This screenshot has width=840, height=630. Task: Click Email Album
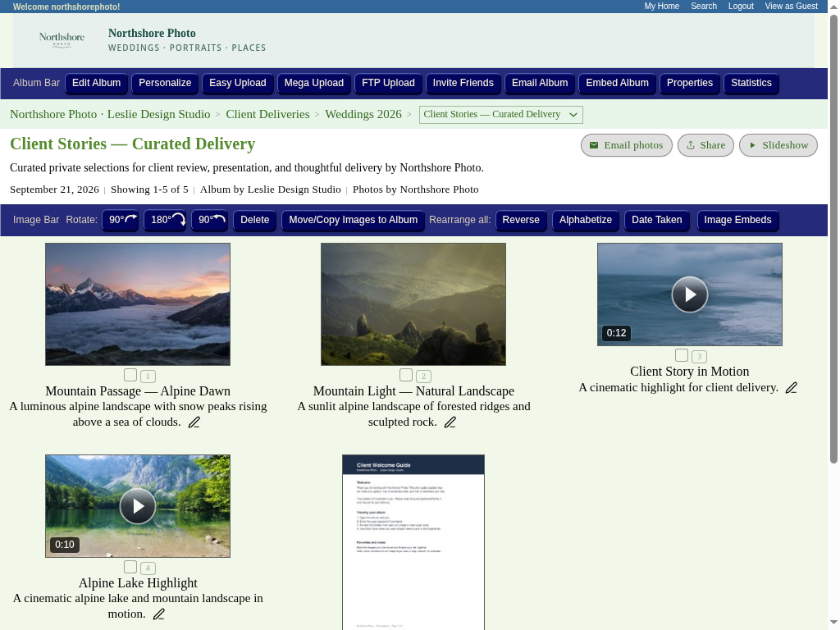pos(540,83)
